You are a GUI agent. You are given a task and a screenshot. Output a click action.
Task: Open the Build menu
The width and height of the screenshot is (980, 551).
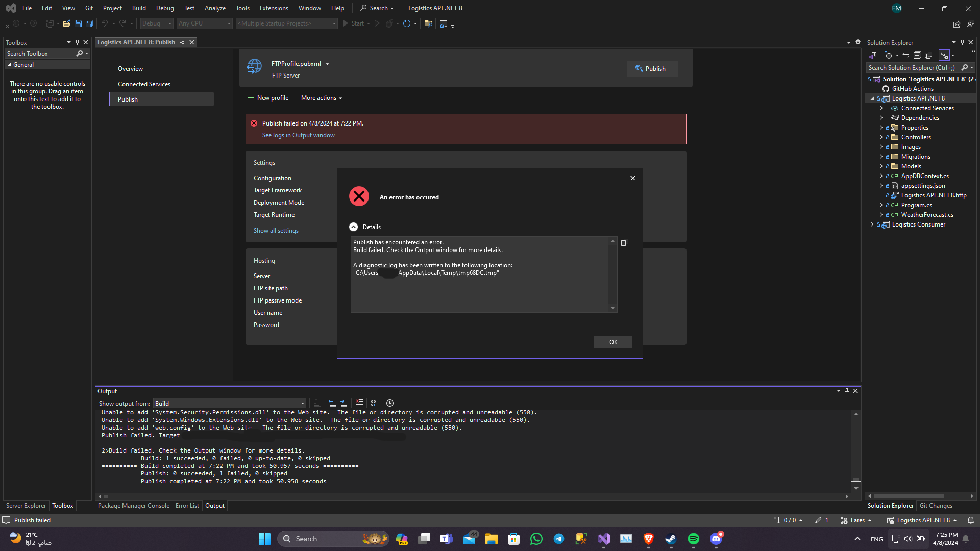[138, 8]
